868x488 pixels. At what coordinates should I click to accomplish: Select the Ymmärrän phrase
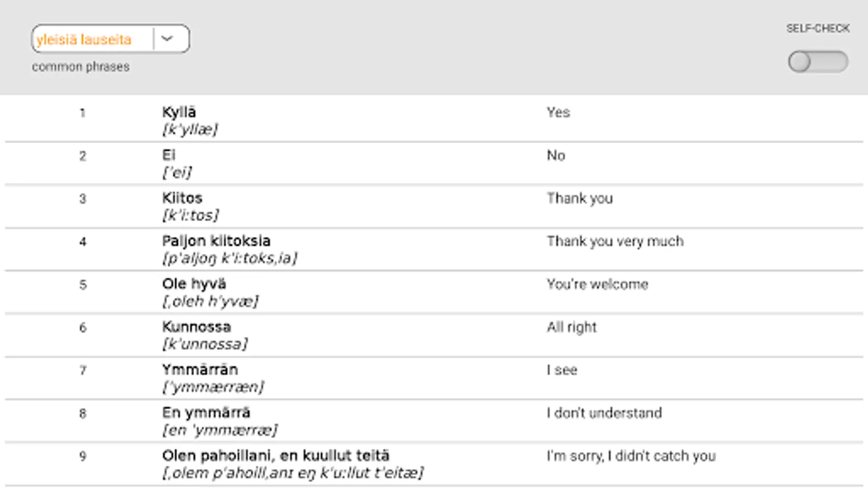point(200,370)
